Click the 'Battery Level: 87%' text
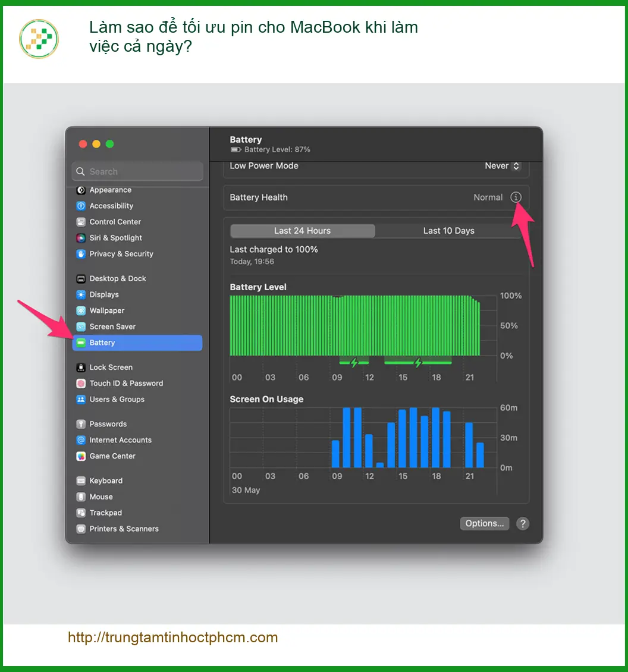The image size is (628, 672). pyautogui.click(x=277, y=150)
